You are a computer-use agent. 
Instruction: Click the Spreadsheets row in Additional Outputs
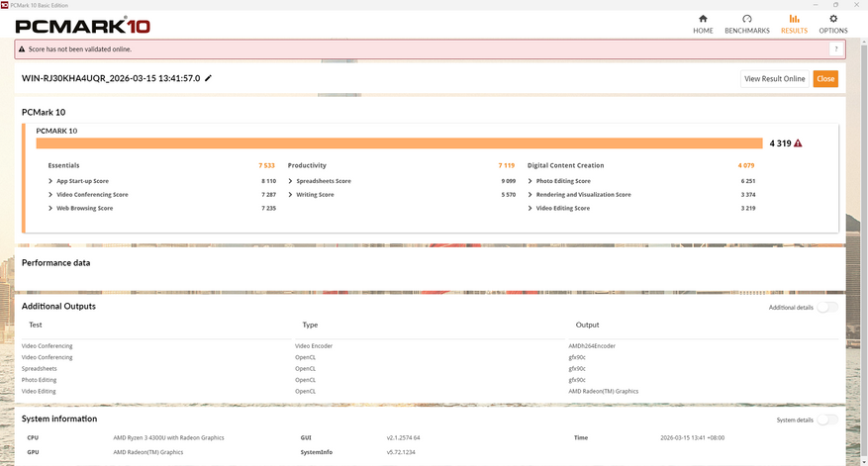click(430, 369)
